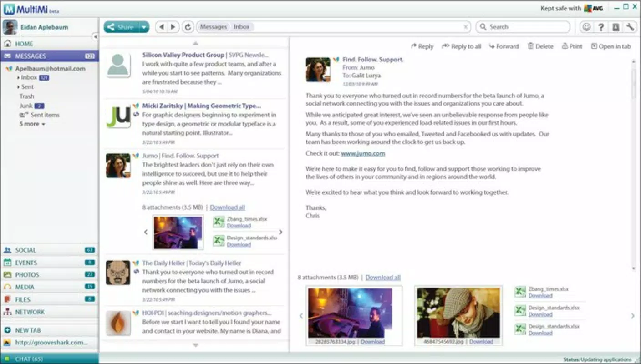Click in the Search field
This screenshot has width=641, height=364.
[523, 27]
